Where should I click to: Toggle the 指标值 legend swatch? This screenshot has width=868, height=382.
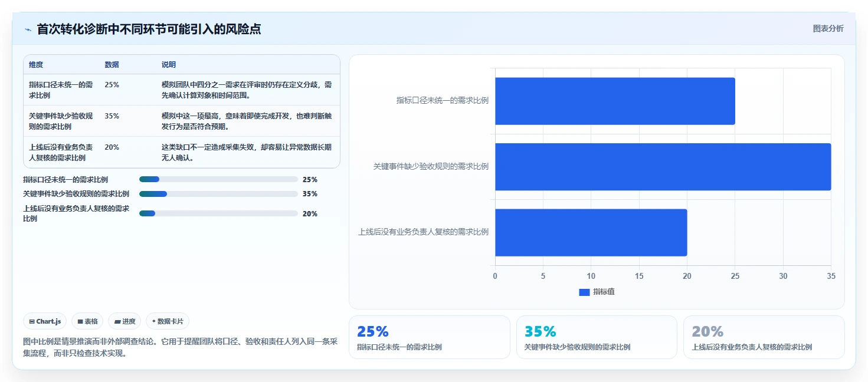click(584, 292)
